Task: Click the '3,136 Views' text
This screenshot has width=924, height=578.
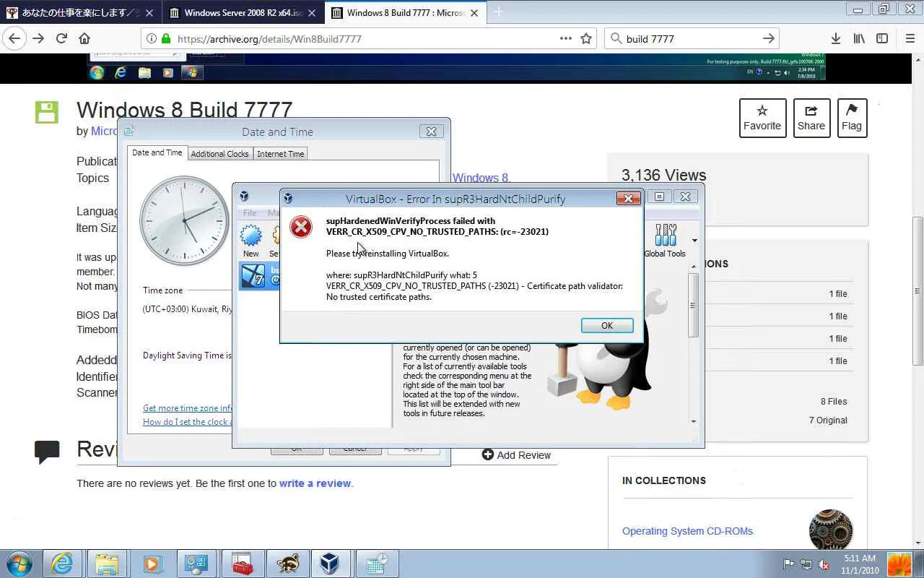Action: click(x=664, y=175)
